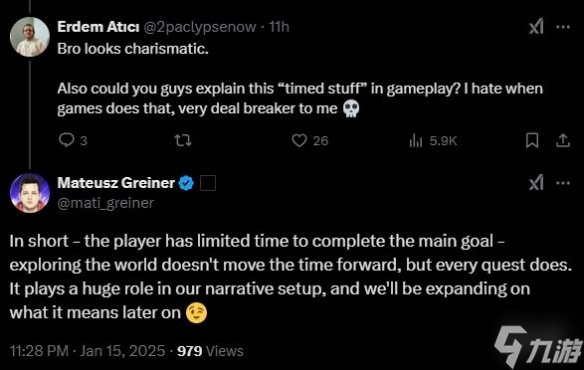Viewport: 584px width, 370px height.
Task: Visit the @2paclypsenow handle
Action: 200,27
